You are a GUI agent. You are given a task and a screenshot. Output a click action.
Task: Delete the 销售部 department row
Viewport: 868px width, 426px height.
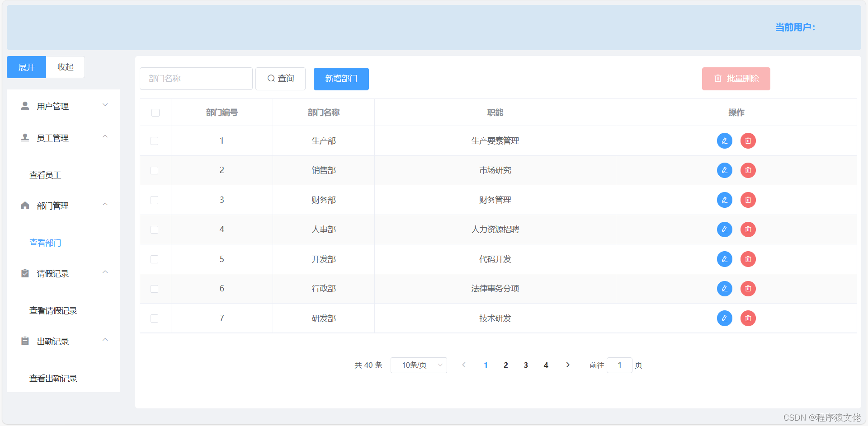(748, 170)
